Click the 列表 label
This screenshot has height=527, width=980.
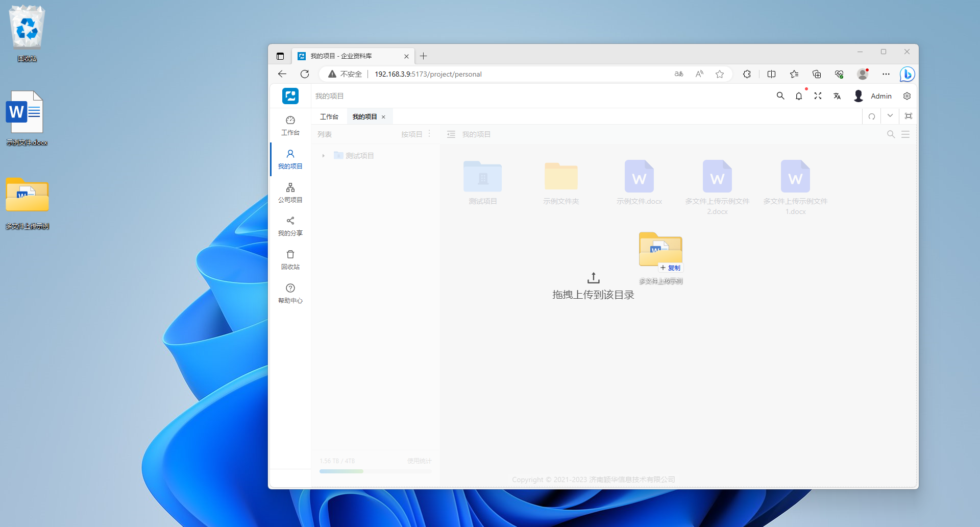tap(325, 134)
